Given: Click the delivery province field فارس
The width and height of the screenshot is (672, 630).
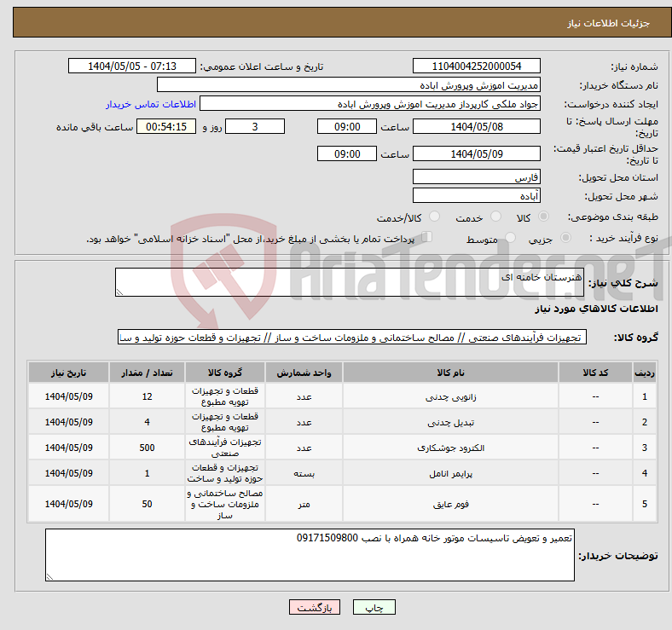Looking at the screenshot, I should [x=477, y=176].
